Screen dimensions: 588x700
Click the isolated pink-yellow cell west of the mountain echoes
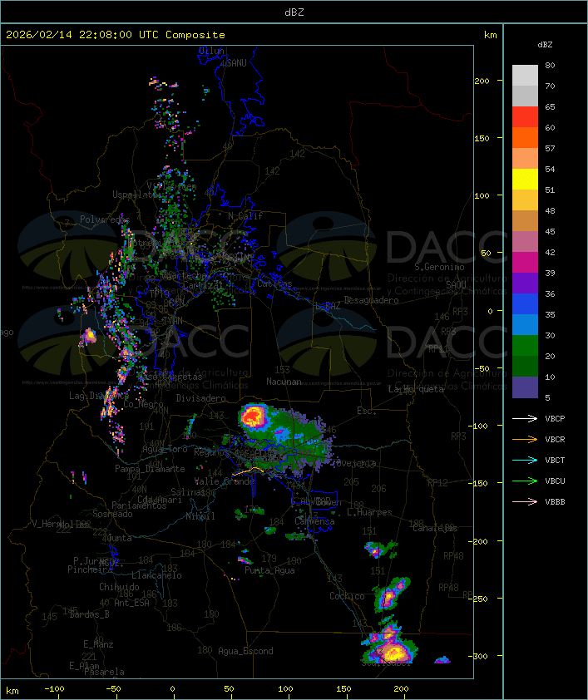[88, 336]
